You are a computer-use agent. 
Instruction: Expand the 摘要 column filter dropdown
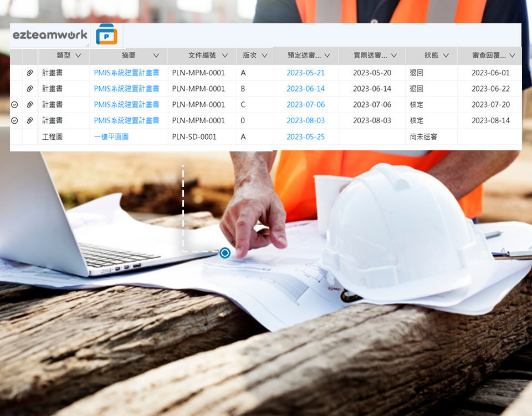(156, 55)
